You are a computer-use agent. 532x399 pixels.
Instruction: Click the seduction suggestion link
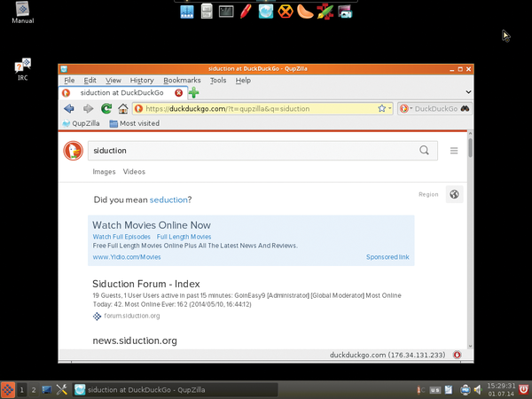coord(168,199)
